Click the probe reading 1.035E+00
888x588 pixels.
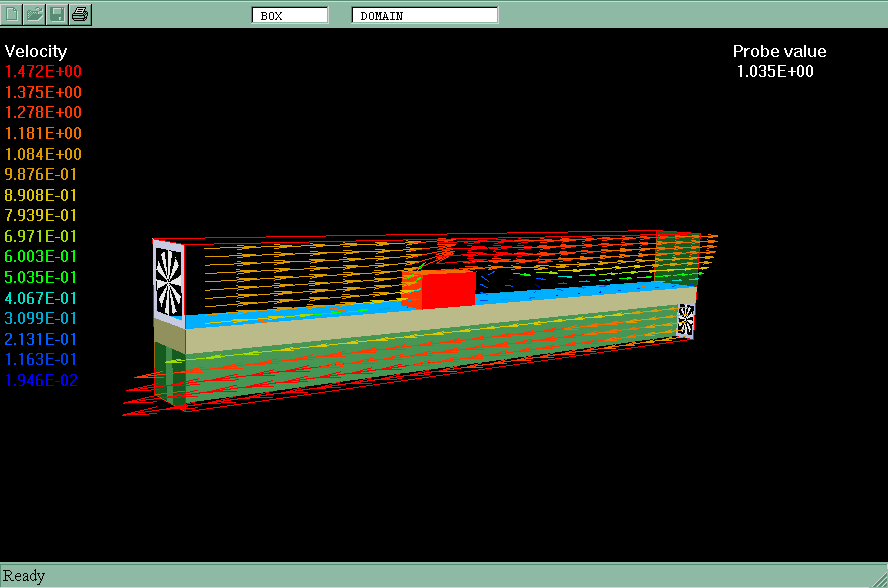775,72
